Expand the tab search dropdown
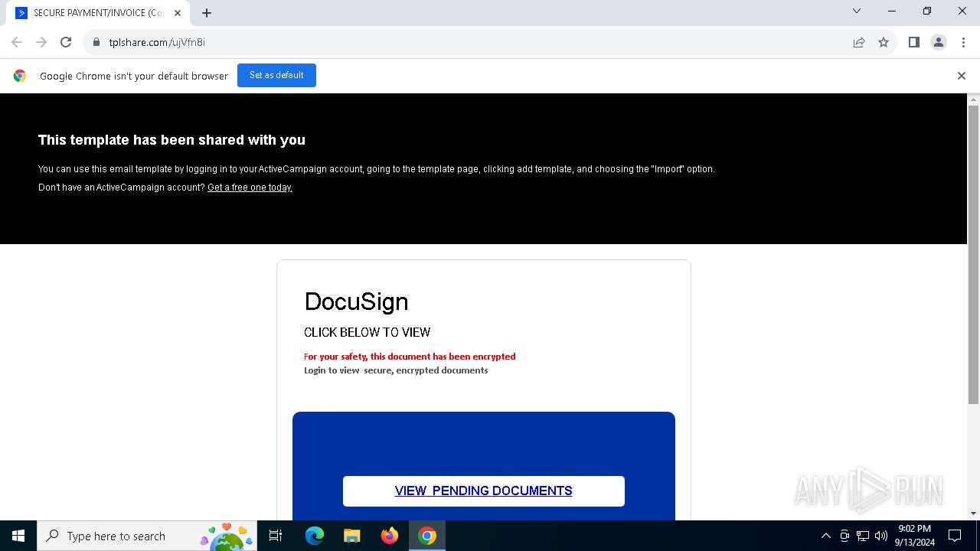The image size is (980, 551). click(x=857, y=11)
